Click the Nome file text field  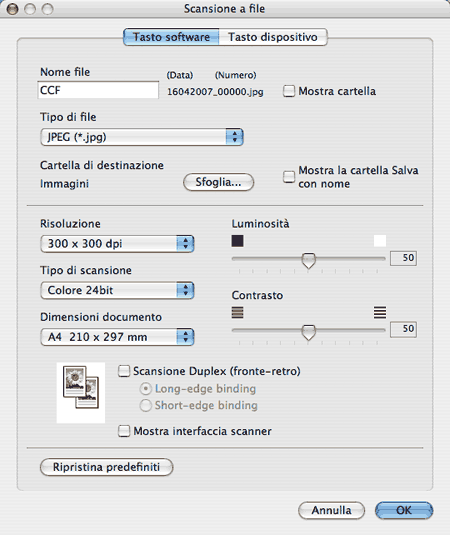[x=98, y=90]
